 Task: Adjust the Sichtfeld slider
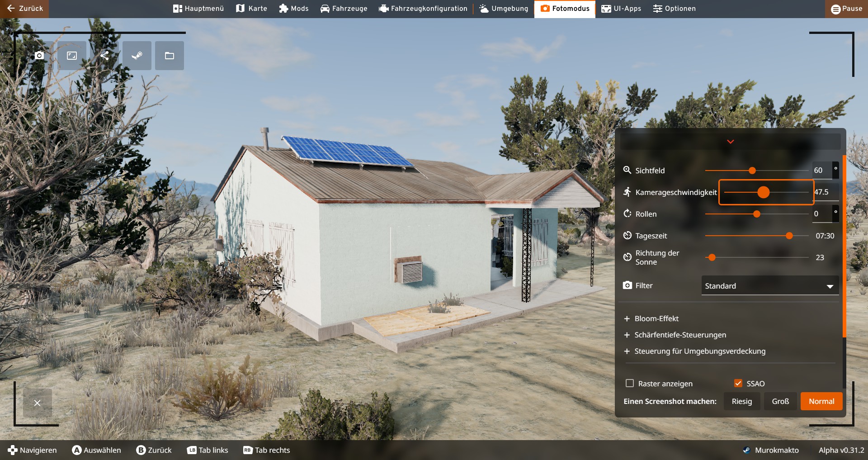coord(757,171)
